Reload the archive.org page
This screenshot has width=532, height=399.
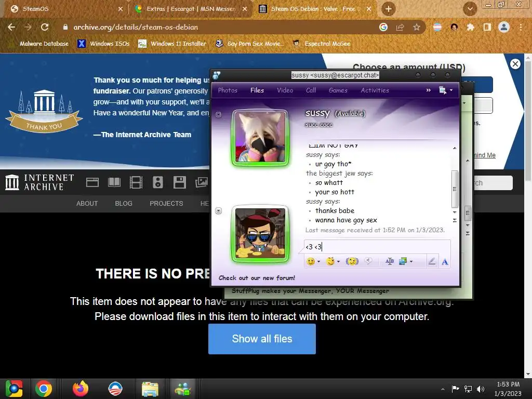pyautogui.click(x=45, y=27)
